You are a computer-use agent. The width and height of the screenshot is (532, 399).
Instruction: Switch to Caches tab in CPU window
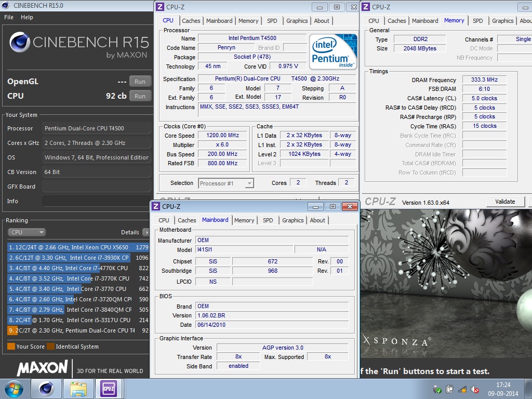(191, 21)
